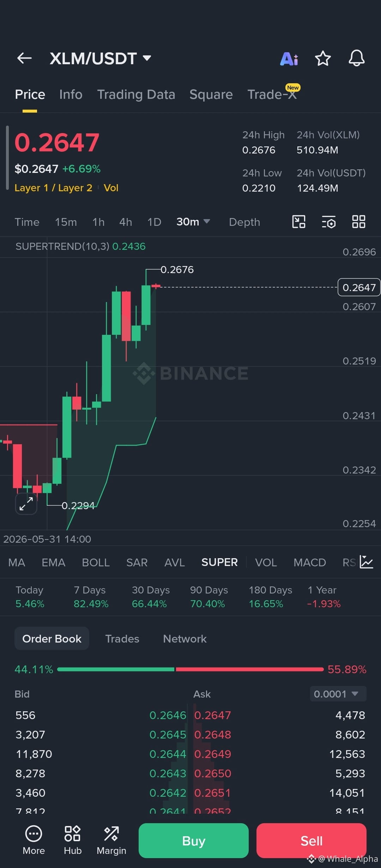Enable the VOL indicator

coord(266,562)
